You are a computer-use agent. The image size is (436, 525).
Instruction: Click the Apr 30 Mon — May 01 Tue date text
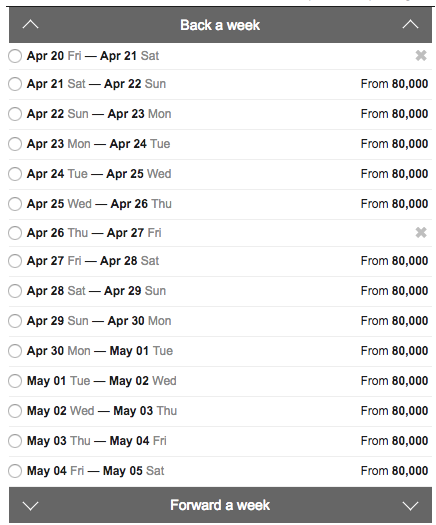pyautogui.click(x=100, y=351)
